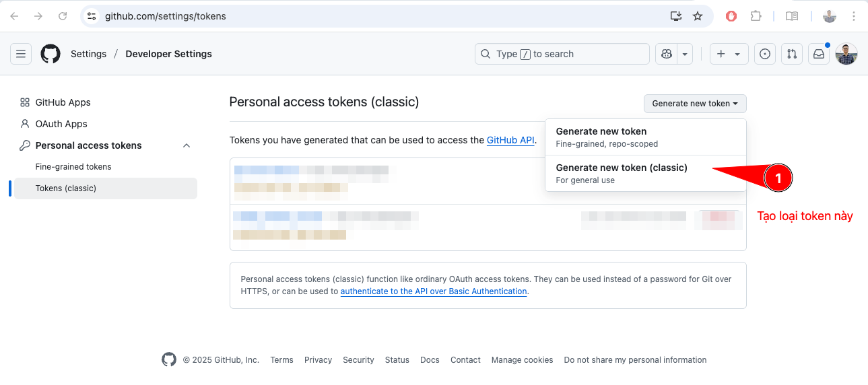The height and width of the screenshot is (385, 868).
Task: Choose Generate new token fine-grained option
Action: pos(646,137)
